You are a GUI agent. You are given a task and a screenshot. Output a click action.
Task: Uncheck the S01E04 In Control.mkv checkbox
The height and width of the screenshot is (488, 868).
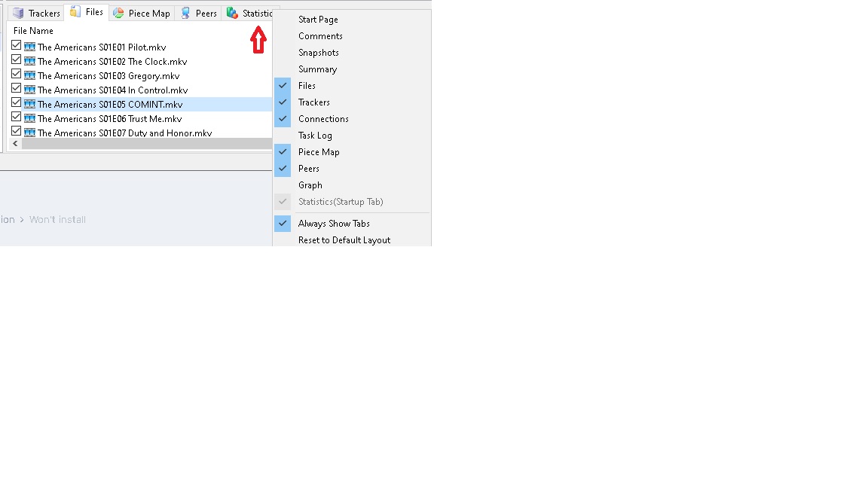tap(16, 89)
